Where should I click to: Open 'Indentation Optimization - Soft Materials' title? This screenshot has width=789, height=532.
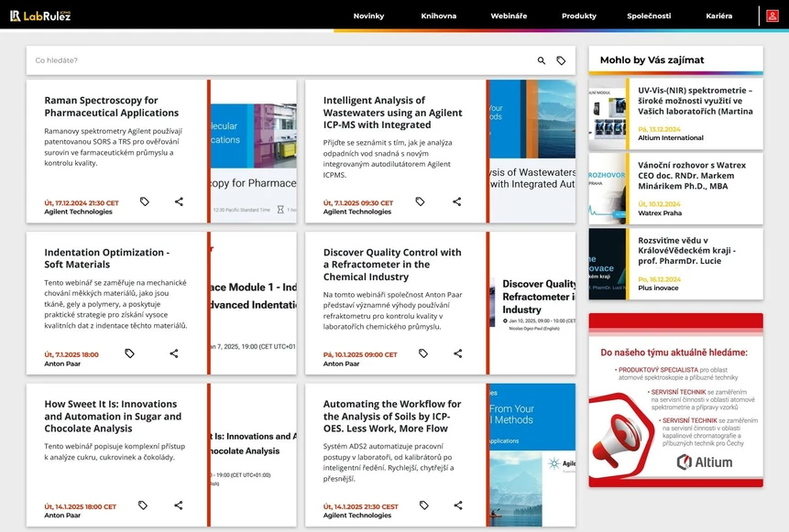point(107,258)
